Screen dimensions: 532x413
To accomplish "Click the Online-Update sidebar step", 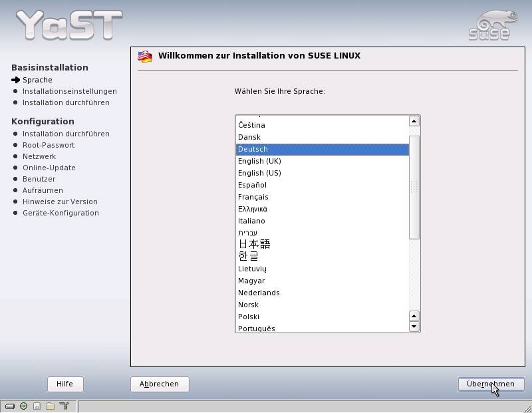I will (x=49, y=168).
